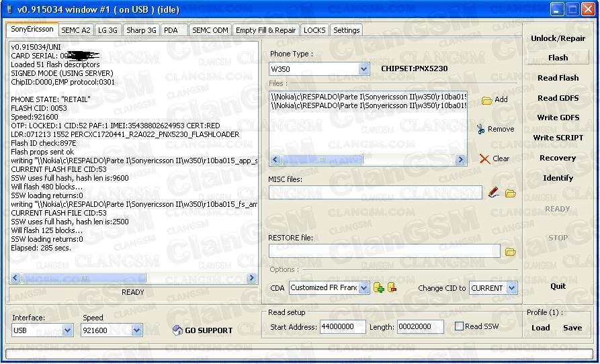Click log panel scroll right arrow

[x=251, y=278]
